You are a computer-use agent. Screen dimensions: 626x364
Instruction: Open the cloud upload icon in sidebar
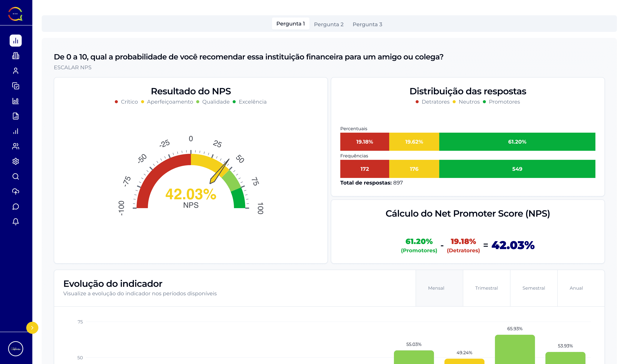point(16,192)
